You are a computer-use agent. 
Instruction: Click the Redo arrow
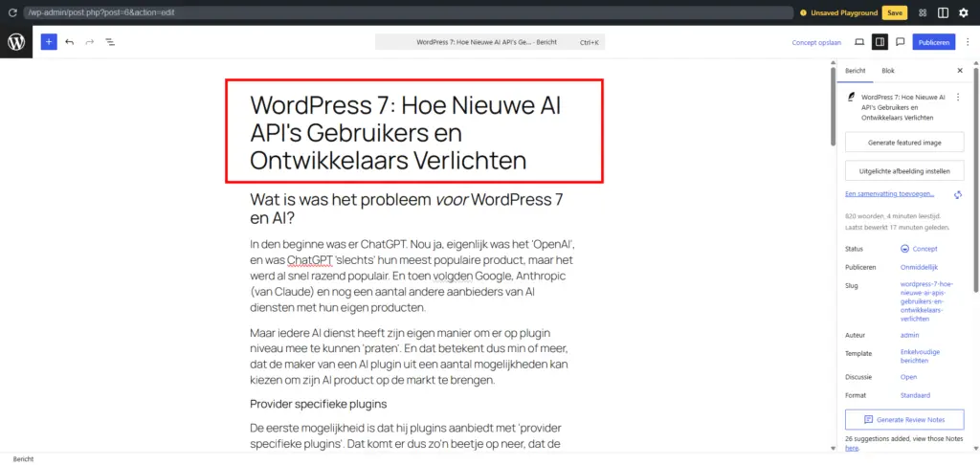pos(89,42)
